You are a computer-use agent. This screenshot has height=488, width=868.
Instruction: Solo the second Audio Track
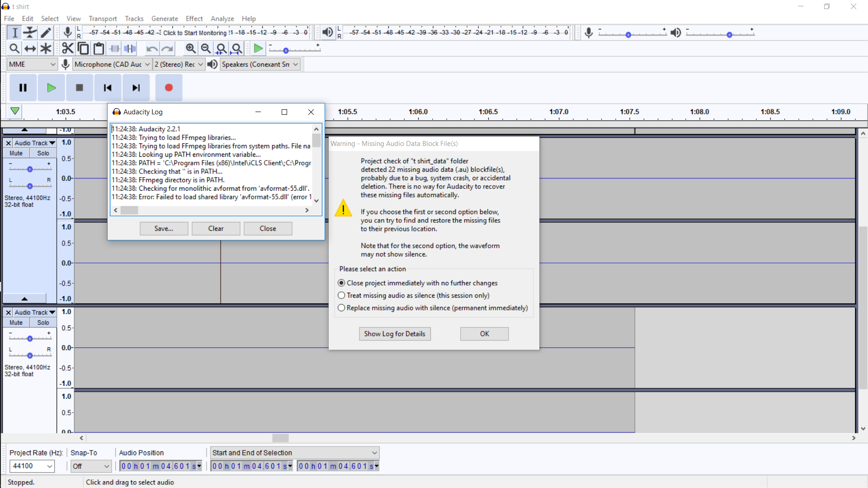point(43,323)
